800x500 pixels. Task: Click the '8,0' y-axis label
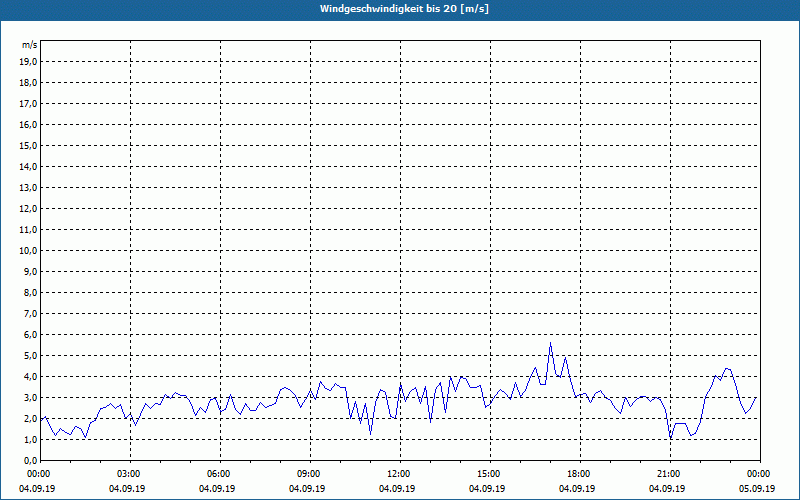click(31, 292)
